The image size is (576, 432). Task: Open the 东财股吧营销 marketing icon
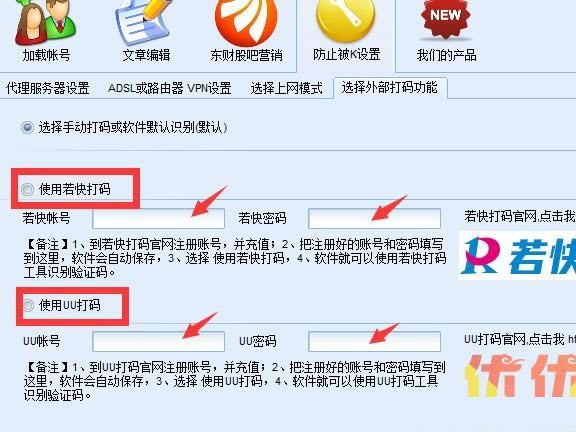(246, 22)
